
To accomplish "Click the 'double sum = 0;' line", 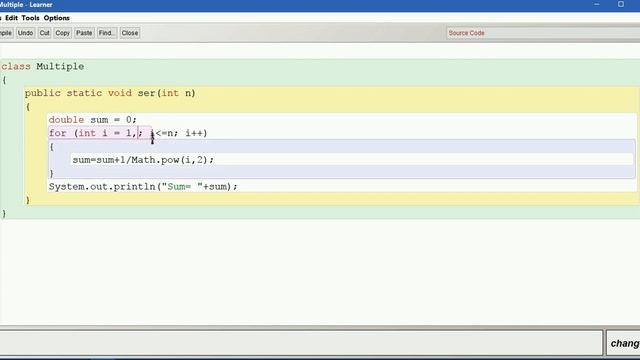I will click(x=93, y=120).
